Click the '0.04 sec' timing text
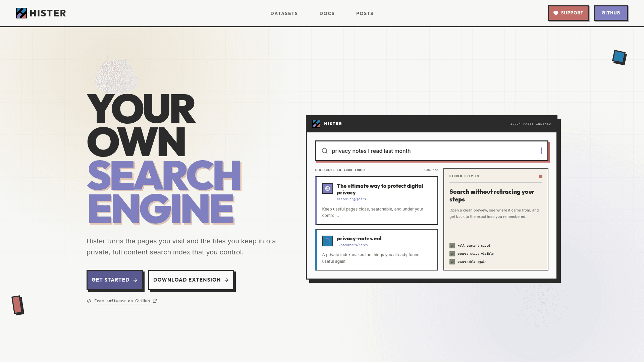This screenshot has height=362, width=644. [431, 170]
